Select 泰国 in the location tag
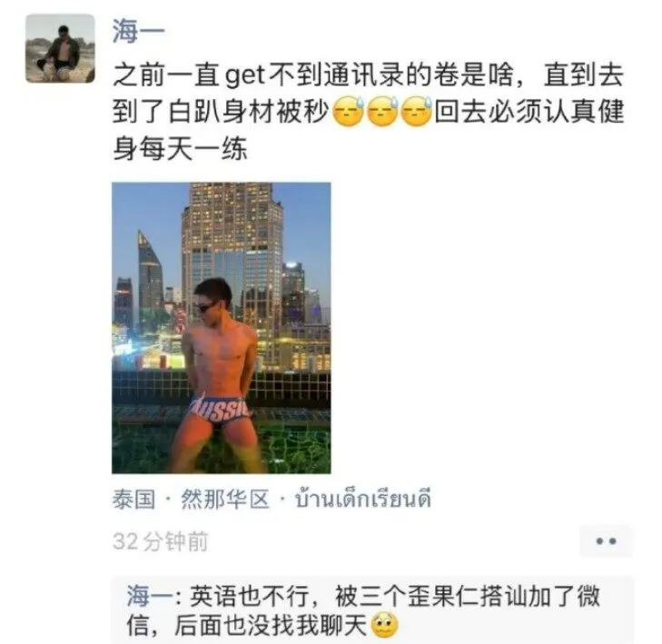The image size is (662, 644). [x=133, y=500]
